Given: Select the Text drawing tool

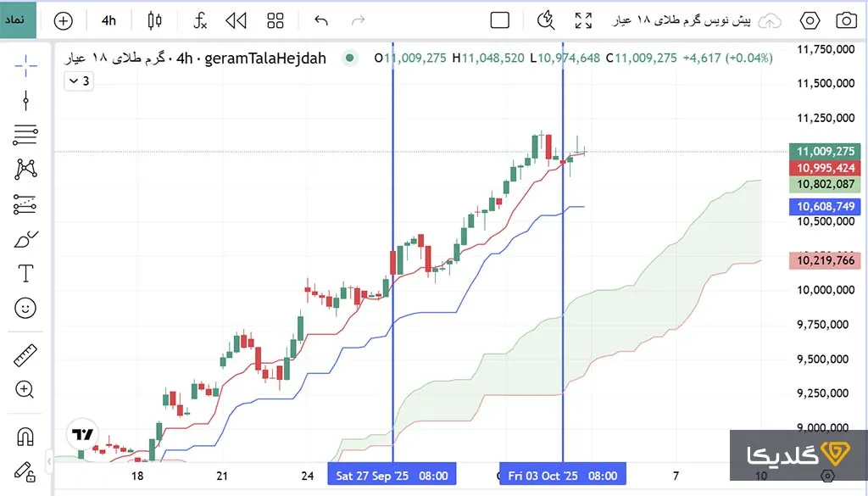Looking at the screenshot, I should tap(25, 273).
